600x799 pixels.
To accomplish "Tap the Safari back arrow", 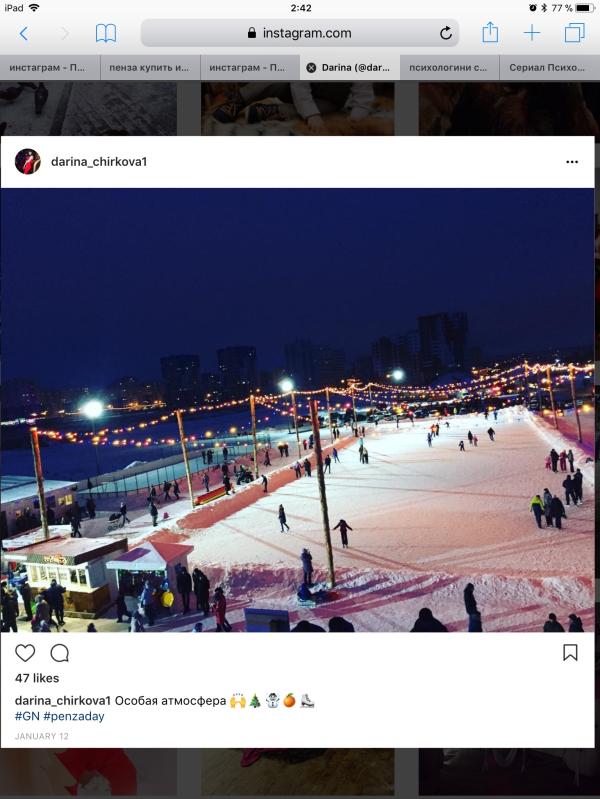I will [23, 34].
